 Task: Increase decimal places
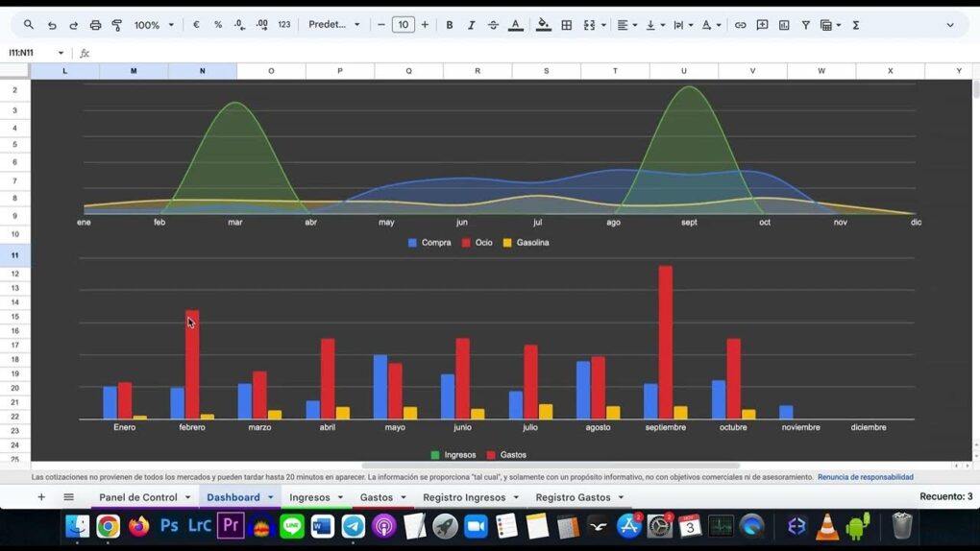coord(262,25)
